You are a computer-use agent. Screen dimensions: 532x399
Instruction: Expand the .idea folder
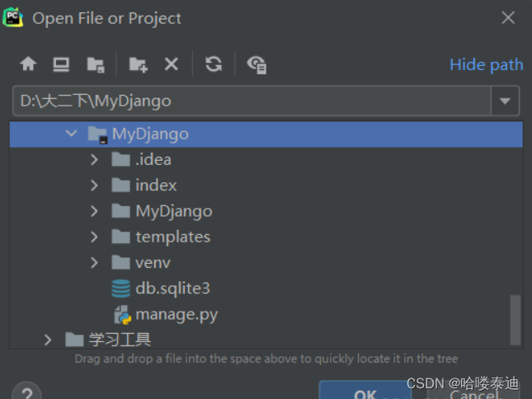[96, 159]
